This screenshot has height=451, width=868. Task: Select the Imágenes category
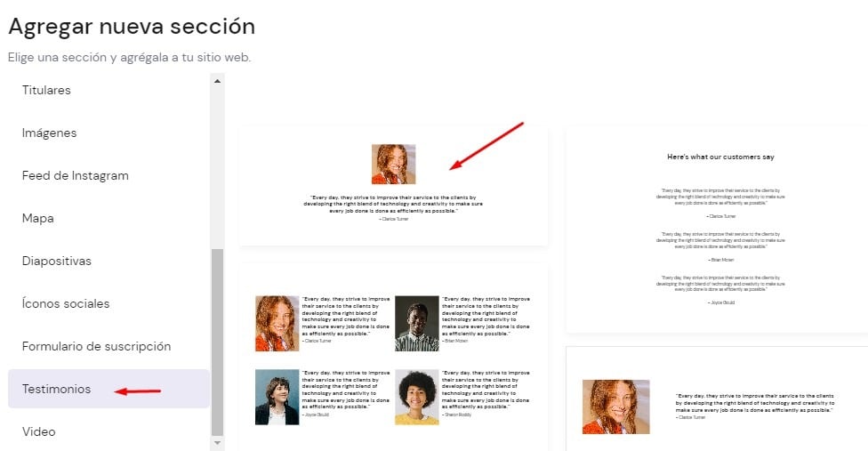click(x=49, y=133)
